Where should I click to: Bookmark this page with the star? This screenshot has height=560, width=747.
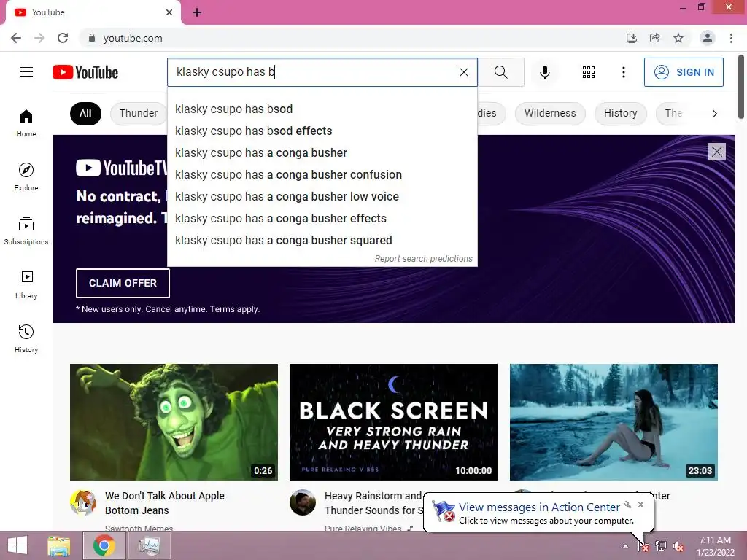point(678,38)
